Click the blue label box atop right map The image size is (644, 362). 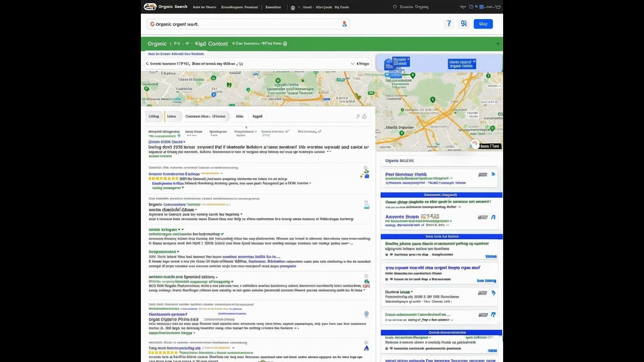(461, 64)
